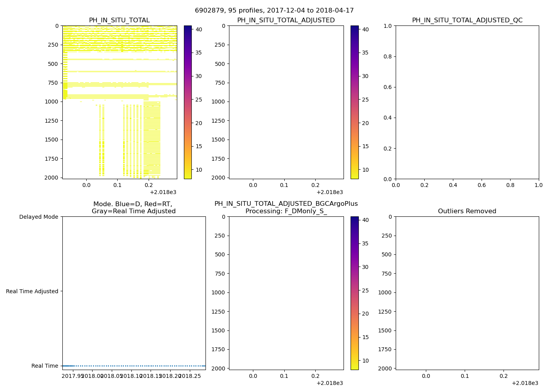
Task: Select the colorbar beside the BGCArgoPlus plot
Action: click(x=354, y=293)
